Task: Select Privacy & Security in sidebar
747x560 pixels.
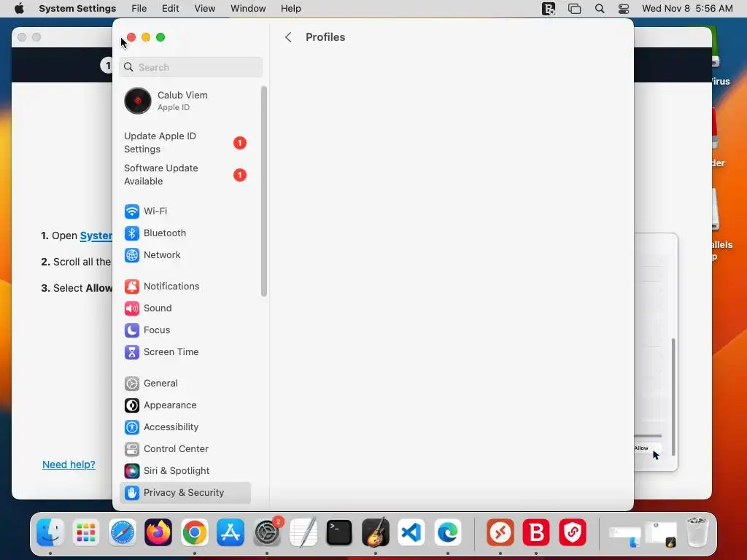Action: coord(185,493)
